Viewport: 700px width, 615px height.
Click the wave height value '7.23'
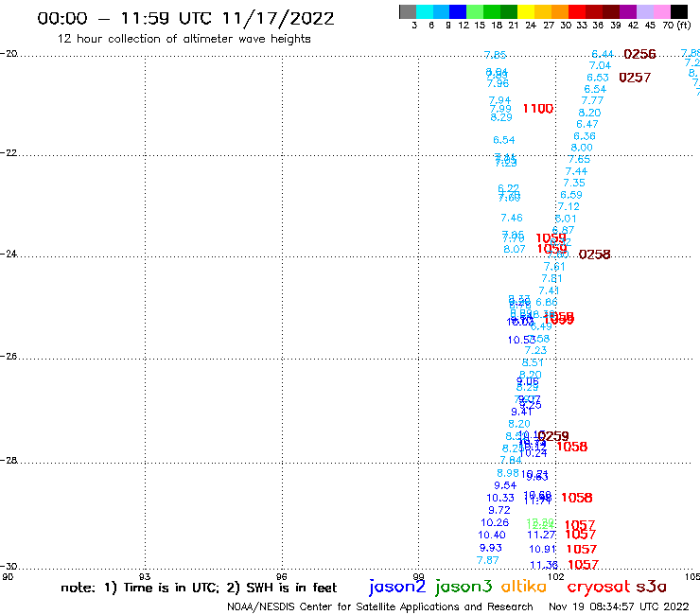point(535,351)
